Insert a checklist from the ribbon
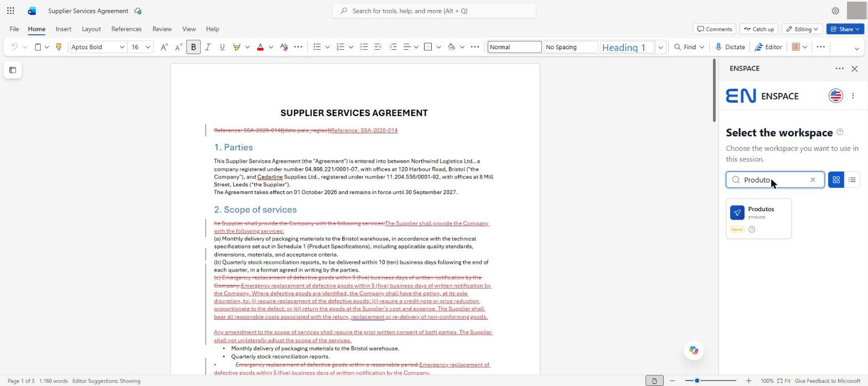 click(x=364, y=47)
